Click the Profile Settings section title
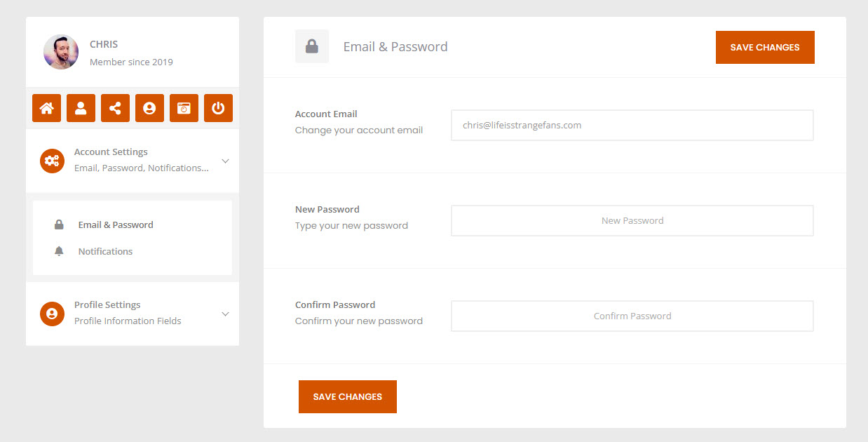The width and height of the screenshot is (868, 442). click(107, 304)
